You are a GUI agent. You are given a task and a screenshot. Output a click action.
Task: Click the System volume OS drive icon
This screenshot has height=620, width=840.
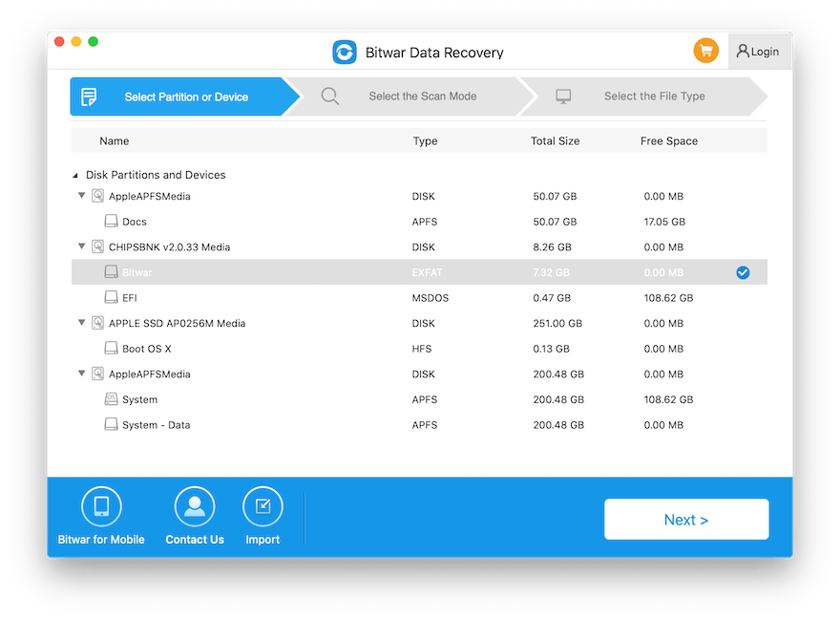tap(111, 399)
